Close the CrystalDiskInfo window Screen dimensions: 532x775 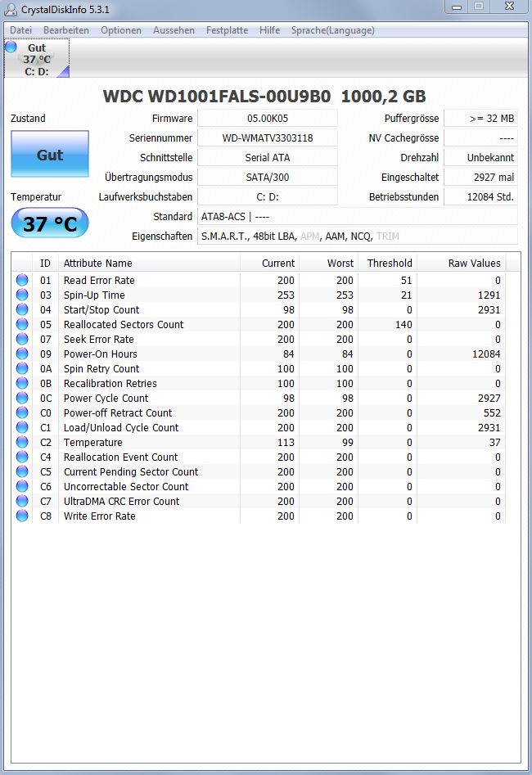(509, 7)
